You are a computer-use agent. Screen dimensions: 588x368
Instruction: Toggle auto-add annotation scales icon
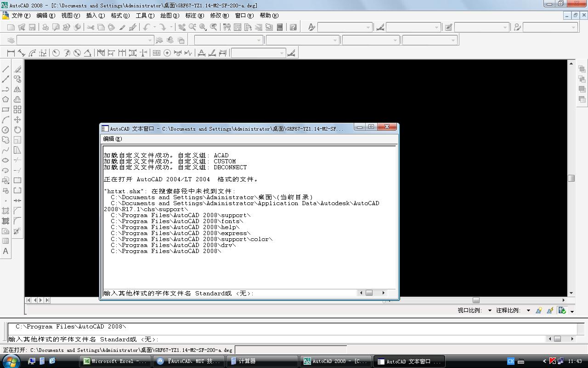(x=550, y=310)
